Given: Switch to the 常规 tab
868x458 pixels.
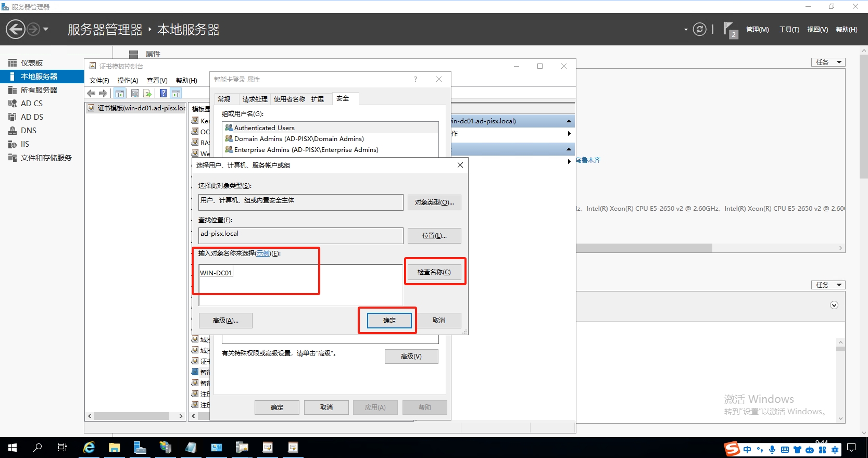Looking at the screenshot, I should [x=224, y=99].
